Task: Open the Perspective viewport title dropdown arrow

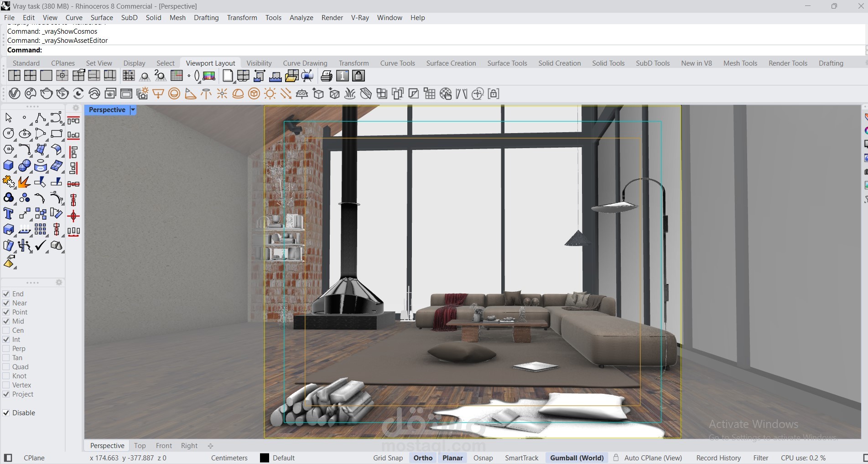Action: pos(133,110)
